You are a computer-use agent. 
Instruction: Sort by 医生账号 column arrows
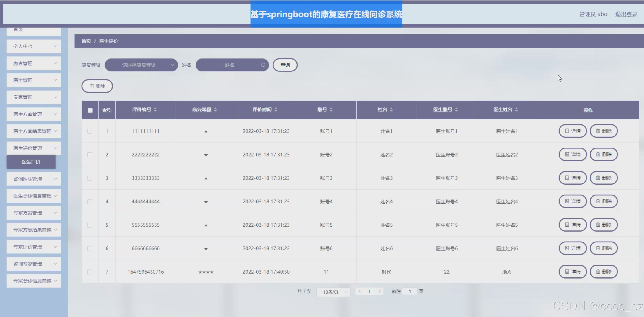[x=456, y=110]
